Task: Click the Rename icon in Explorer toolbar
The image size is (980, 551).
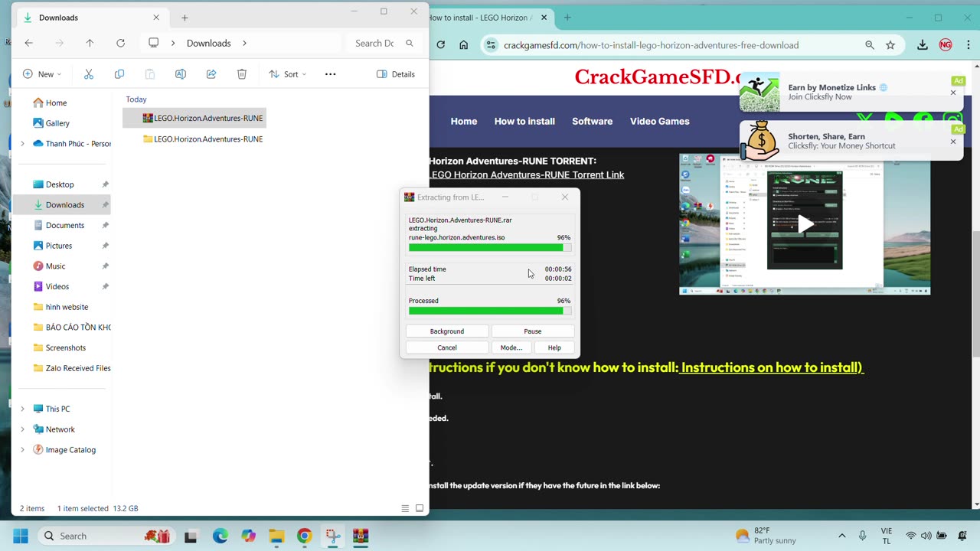Action: pyautogui.click(x=181, y=74)
